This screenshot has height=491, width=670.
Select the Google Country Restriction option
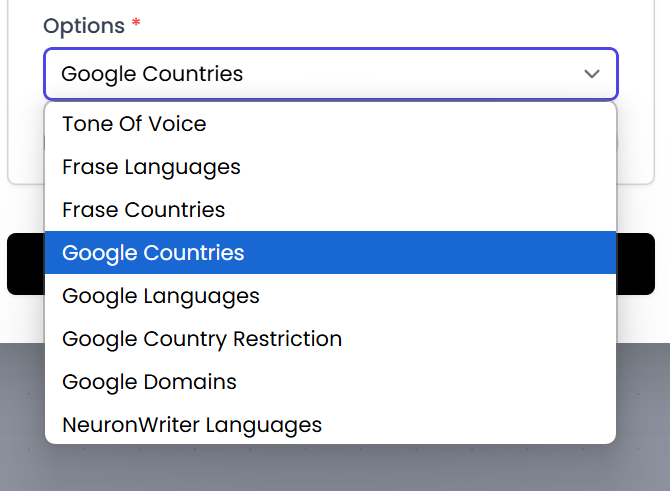click(202, 339)
